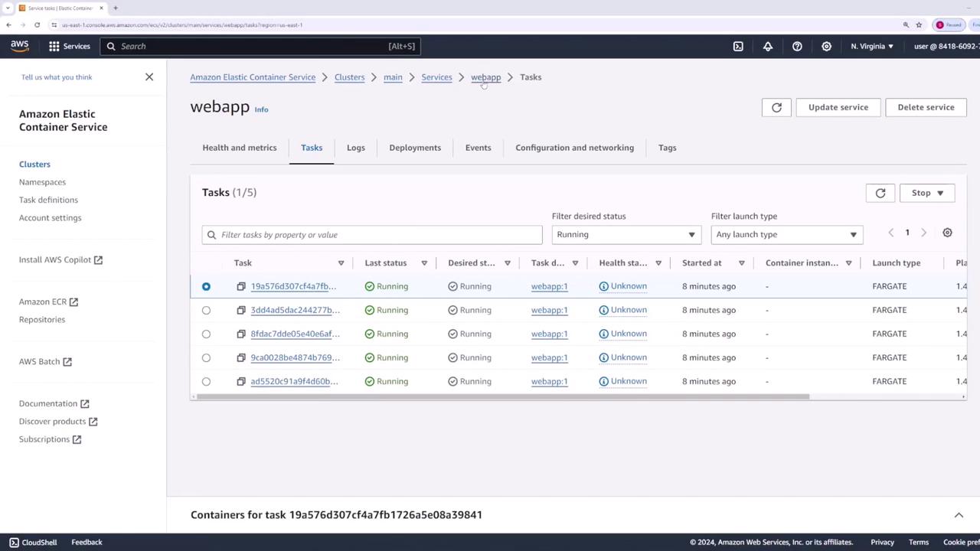980x551 pixels.
Task: Close the 'Tell us what you think' panel
Action: click(x=149, y=77)
